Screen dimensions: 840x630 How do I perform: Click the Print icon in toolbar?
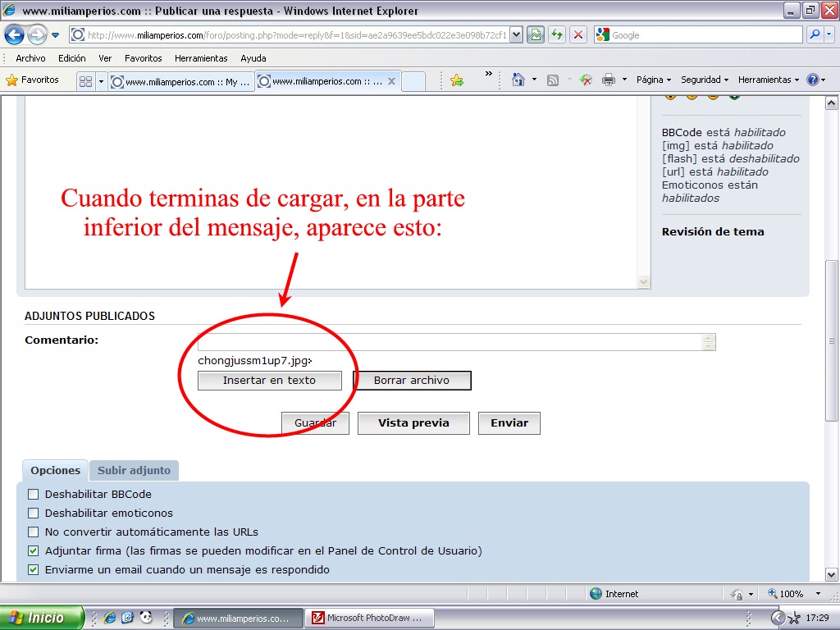609,80
